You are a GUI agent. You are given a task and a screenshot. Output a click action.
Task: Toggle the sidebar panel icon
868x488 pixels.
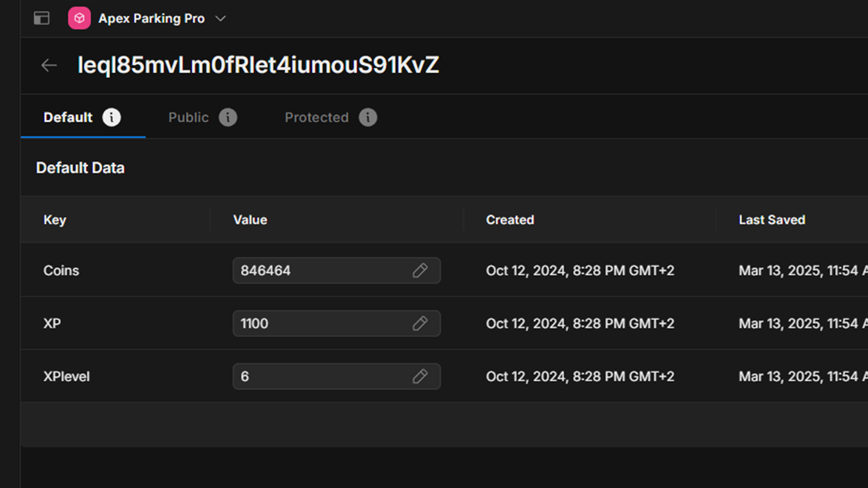click(x=42, y=19)
